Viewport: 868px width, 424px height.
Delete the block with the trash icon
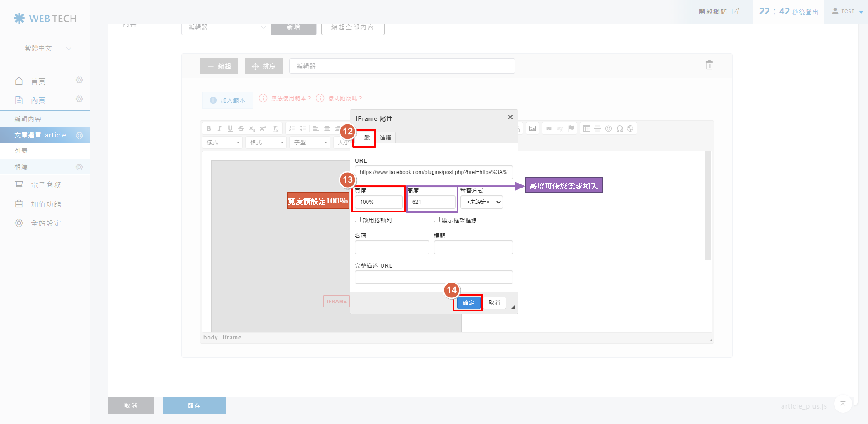(x=709, y=65)
